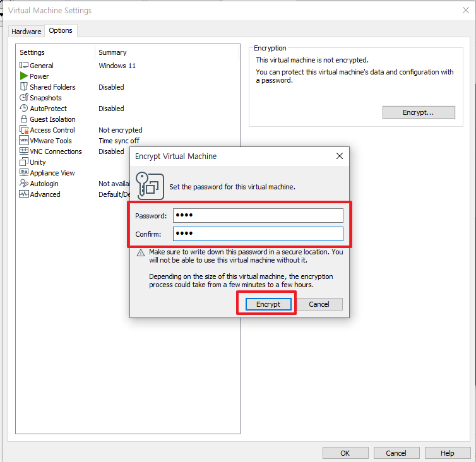The image size is (476, 462).
Task: Select Power in the settings list
Action: 39,76
